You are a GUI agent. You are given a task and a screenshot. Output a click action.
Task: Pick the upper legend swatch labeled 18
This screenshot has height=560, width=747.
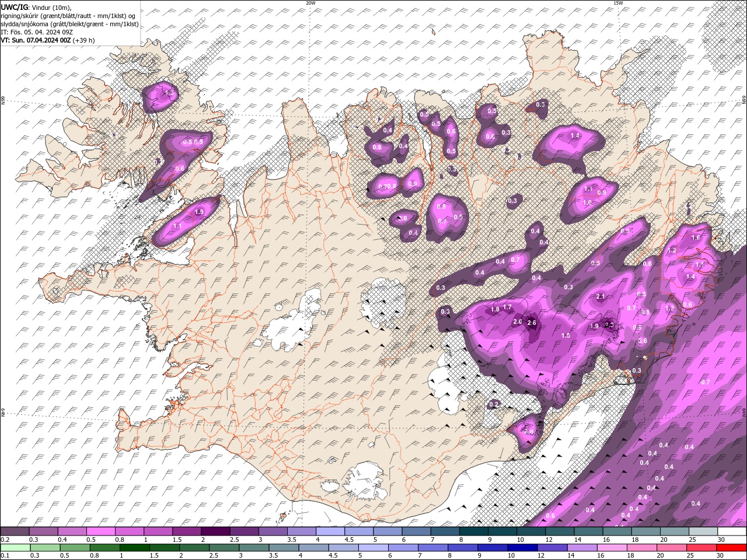coord(647,531)
